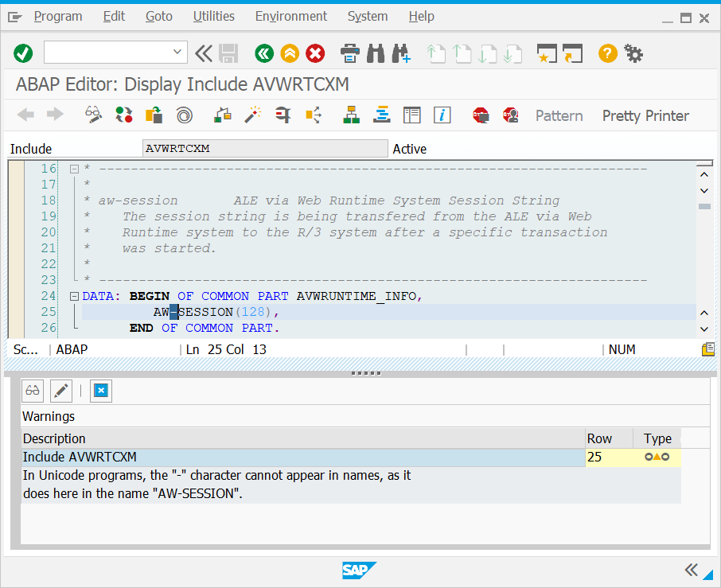Click the red Cancel icon

315,53
